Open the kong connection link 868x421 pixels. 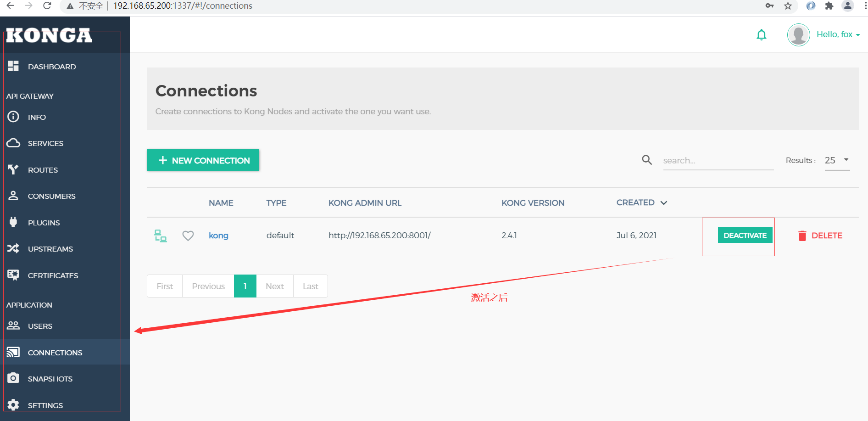(218, 236)
